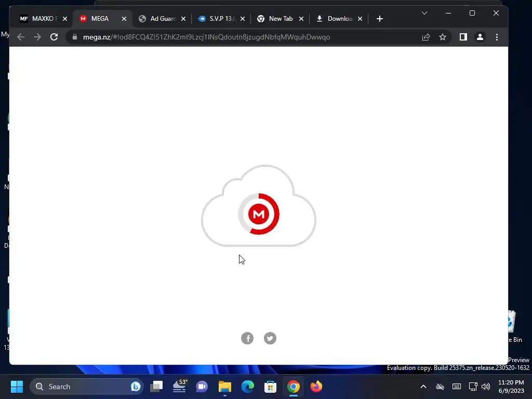This screenshot has width=532, height=399.
Task: Open Task View on taskbar
Action: pos(156,387)
